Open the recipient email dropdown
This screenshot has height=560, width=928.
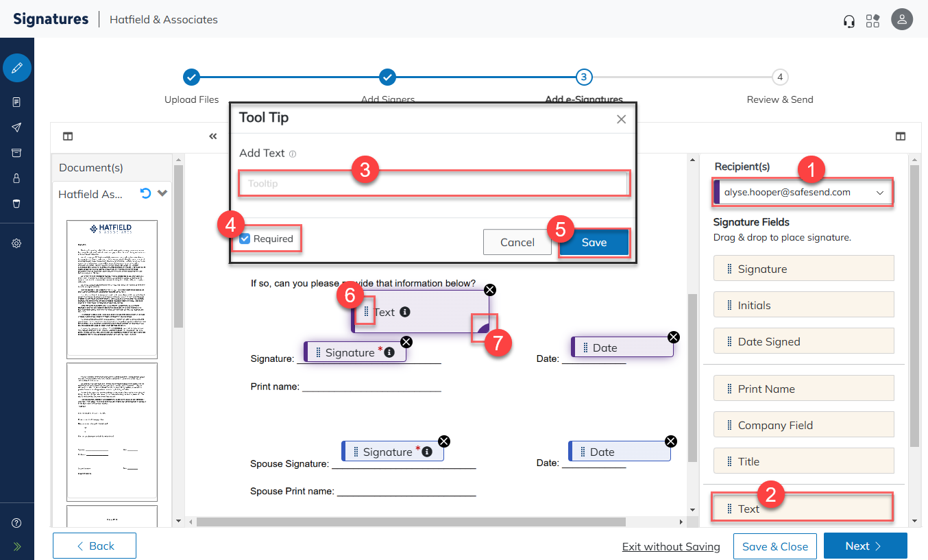click(x=803, y=193)
